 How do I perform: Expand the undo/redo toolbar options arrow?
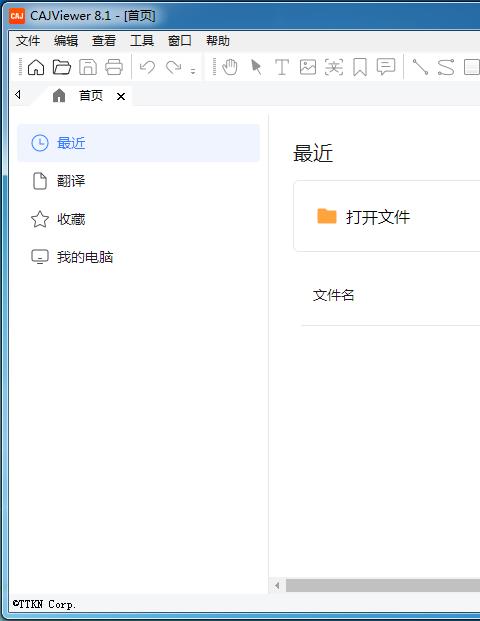point(193,71)
